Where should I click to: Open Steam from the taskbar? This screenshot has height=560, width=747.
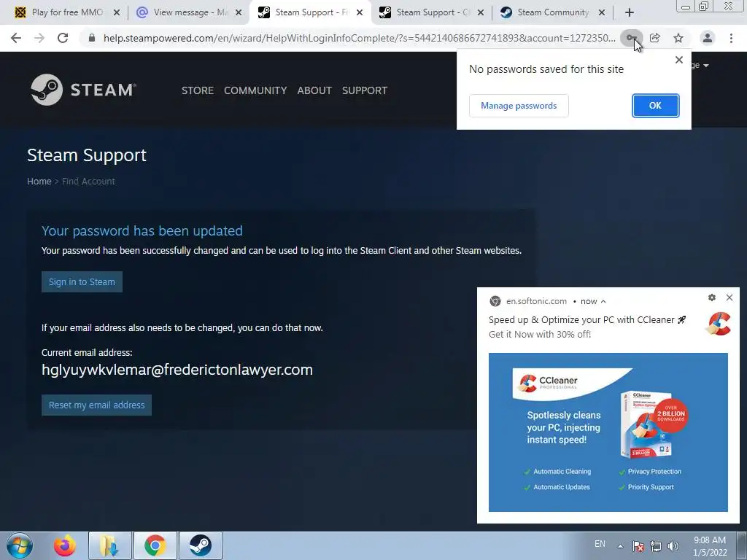201,545
